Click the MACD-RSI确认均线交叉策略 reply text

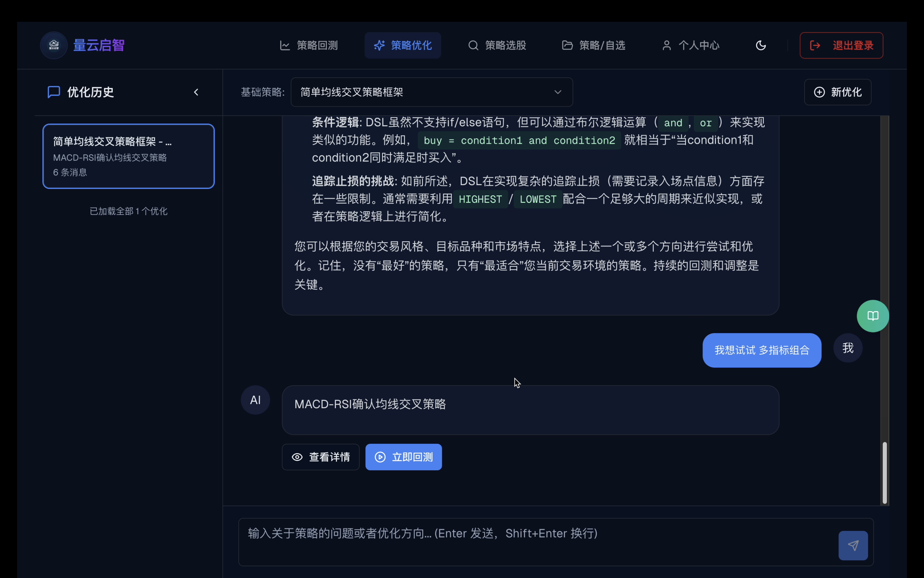coord(370,404)
